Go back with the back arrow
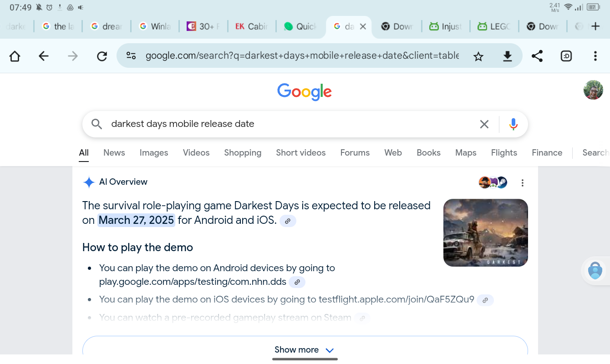 (44, 56)
